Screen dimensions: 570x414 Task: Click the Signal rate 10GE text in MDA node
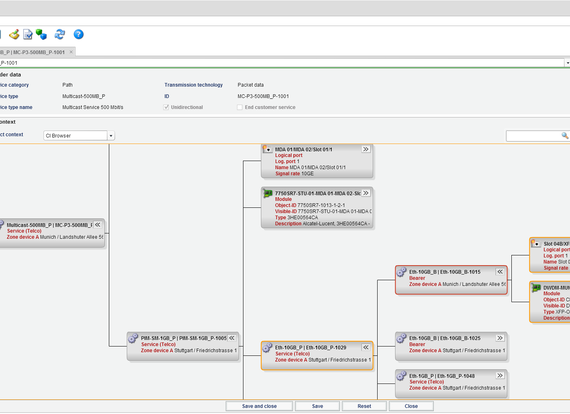click(294, 174)
